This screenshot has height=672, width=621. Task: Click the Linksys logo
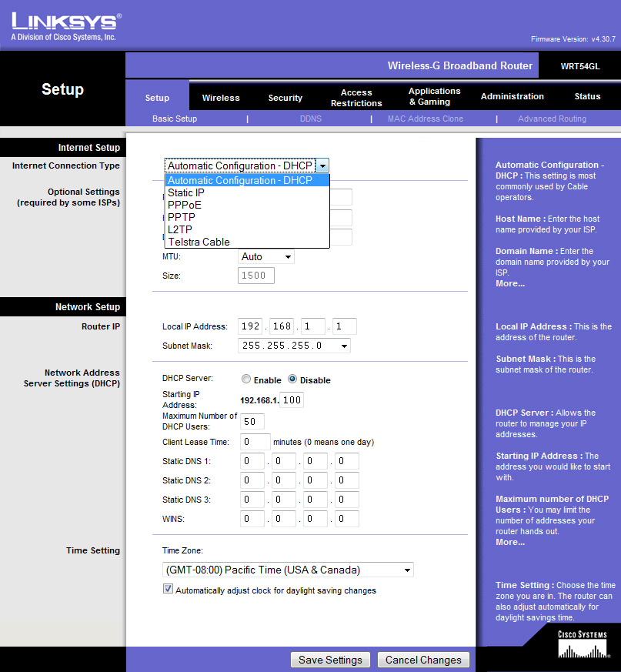pyautogui.click(x=66, y=27)
